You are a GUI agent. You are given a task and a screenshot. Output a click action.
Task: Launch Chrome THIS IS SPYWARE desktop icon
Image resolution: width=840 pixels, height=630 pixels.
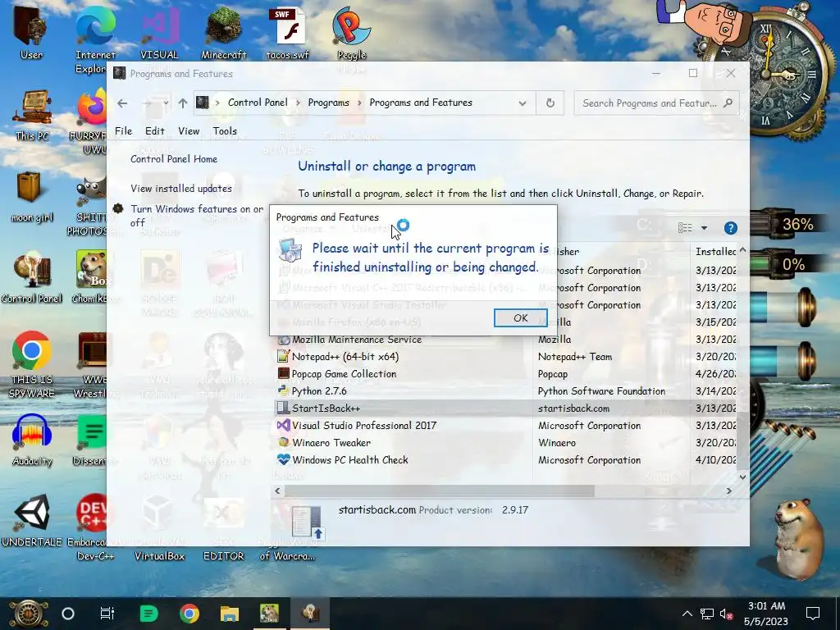tap(32, 364)
